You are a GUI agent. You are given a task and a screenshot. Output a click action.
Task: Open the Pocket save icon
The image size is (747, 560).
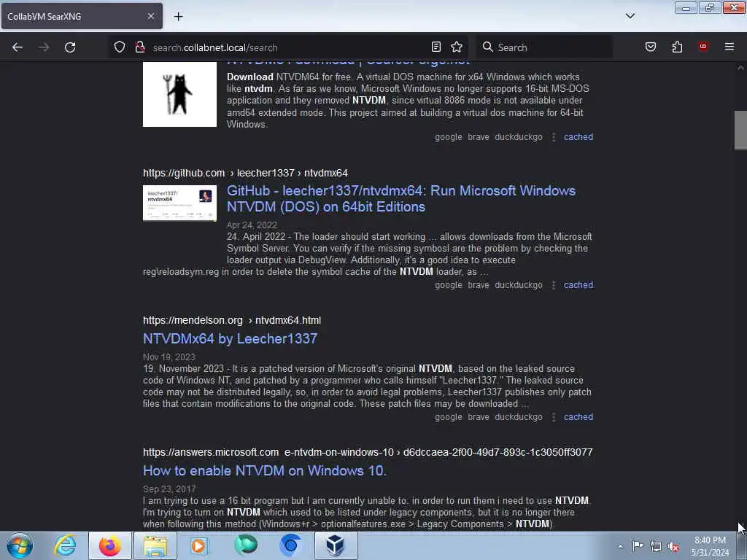tap(651, 47)
